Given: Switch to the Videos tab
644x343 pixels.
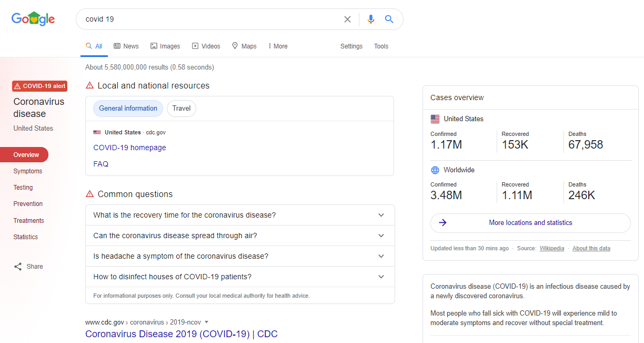Looking at the screenshot, I should click(206, 46).
